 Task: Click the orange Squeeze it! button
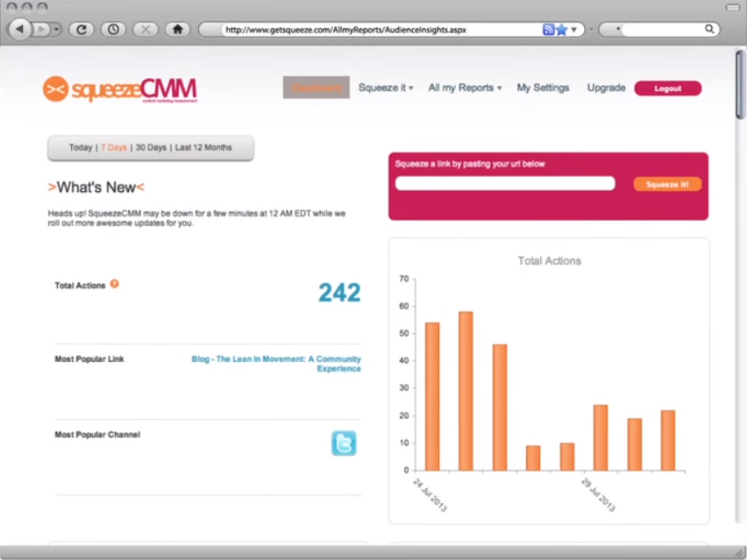667,184
